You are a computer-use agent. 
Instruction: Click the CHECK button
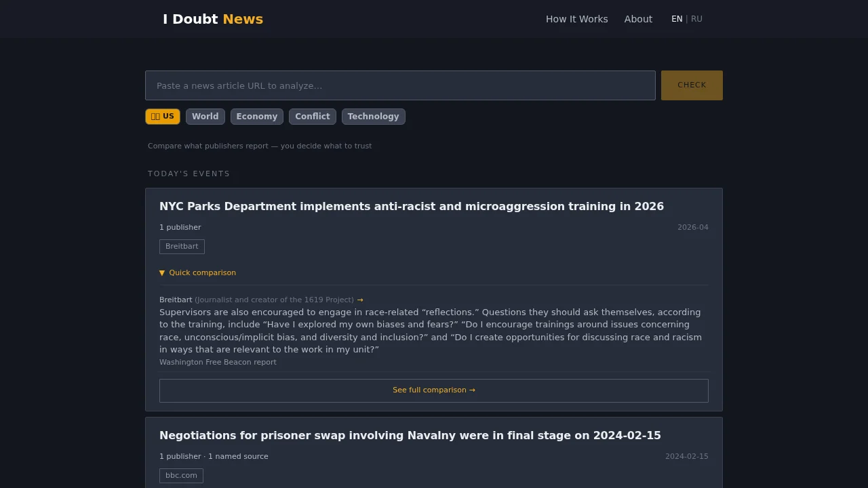click(691, 85)
